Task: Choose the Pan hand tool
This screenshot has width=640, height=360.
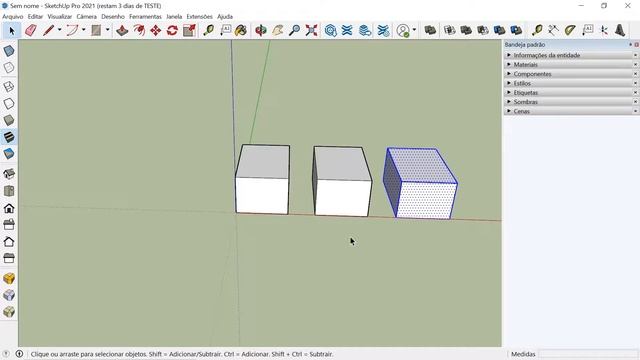Action: coord(278,31)
